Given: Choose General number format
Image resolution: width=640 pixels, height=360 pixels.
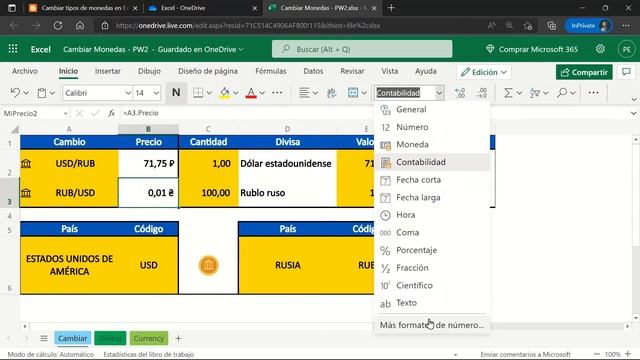Looking at the screenshot, I should coord(432,109).
